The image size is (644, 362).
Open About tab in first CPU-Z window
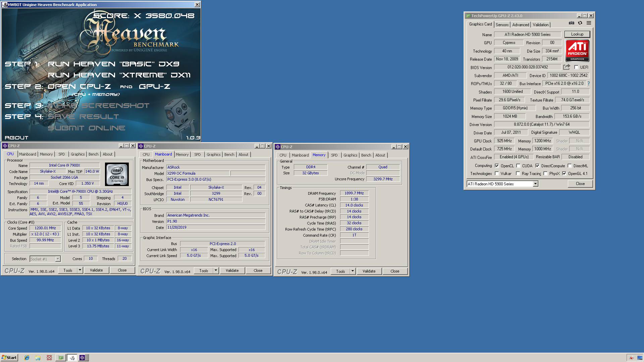pos(108,154)
